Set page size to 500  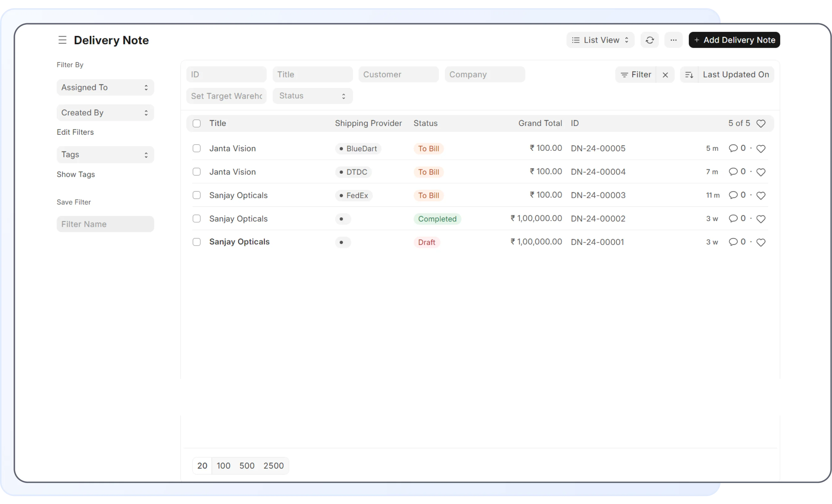tap(247, 466)
